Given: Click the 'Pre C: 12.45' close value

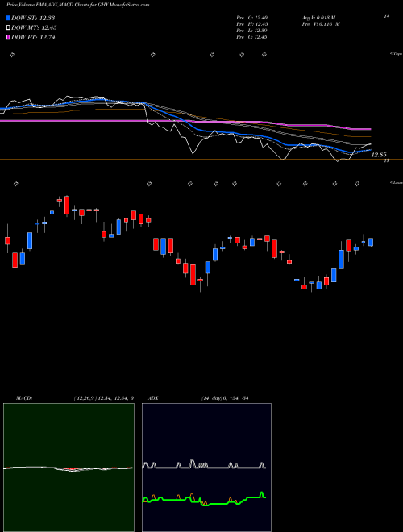Looking at the screenshot, I should coord(252,37).
